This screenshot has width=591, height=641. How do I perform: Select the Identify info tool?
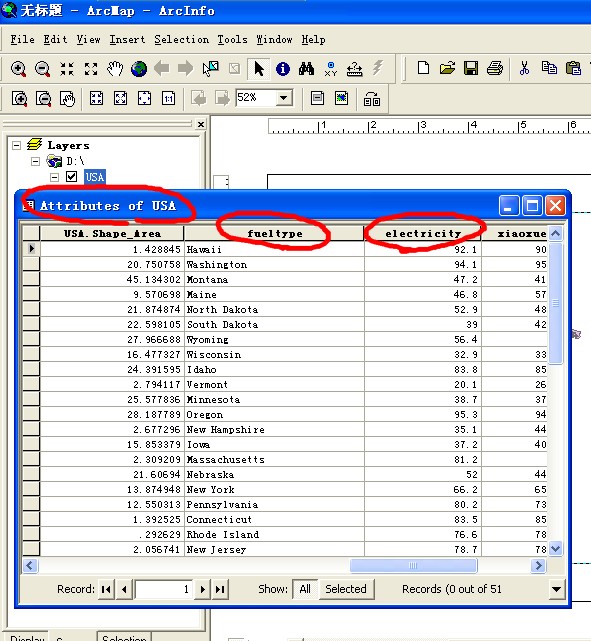click(283, 69)
